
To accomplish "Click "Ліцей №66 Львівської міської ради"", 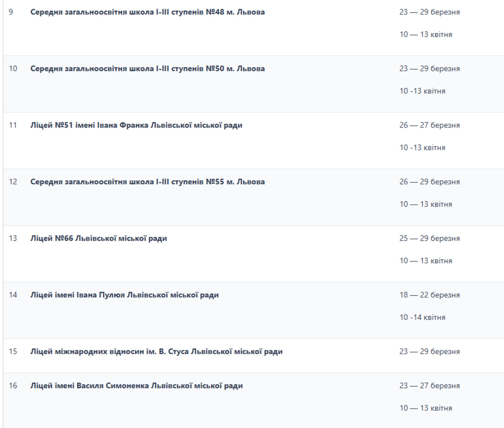I will click(98, 238).
